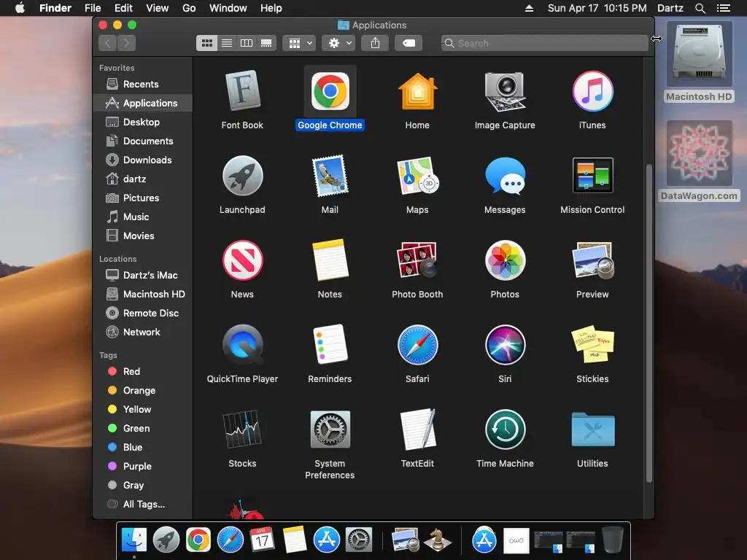Select the Launchpad app icon in Applications
This screenshot has height=560, width=747.
point(242,176)
